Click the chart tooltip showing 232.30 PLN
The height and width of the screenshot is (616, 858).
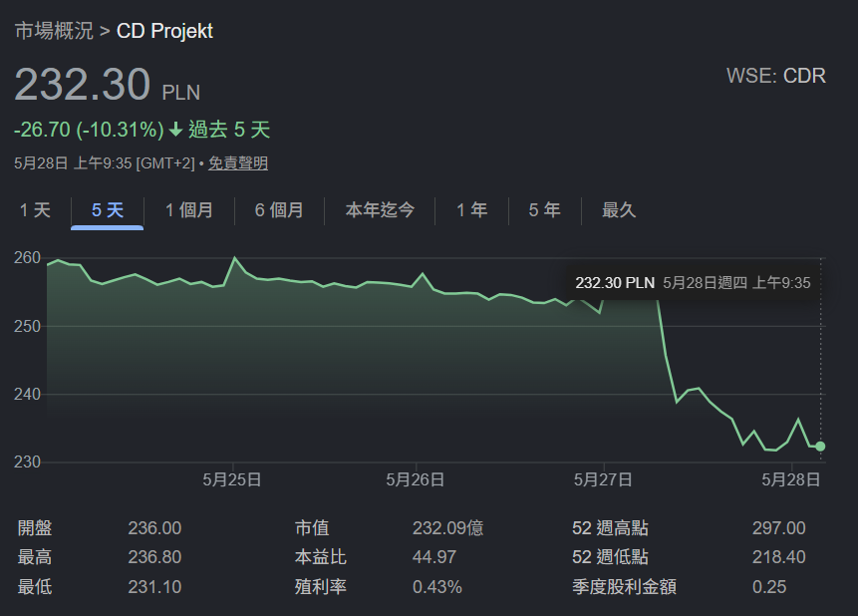point(693,283)
